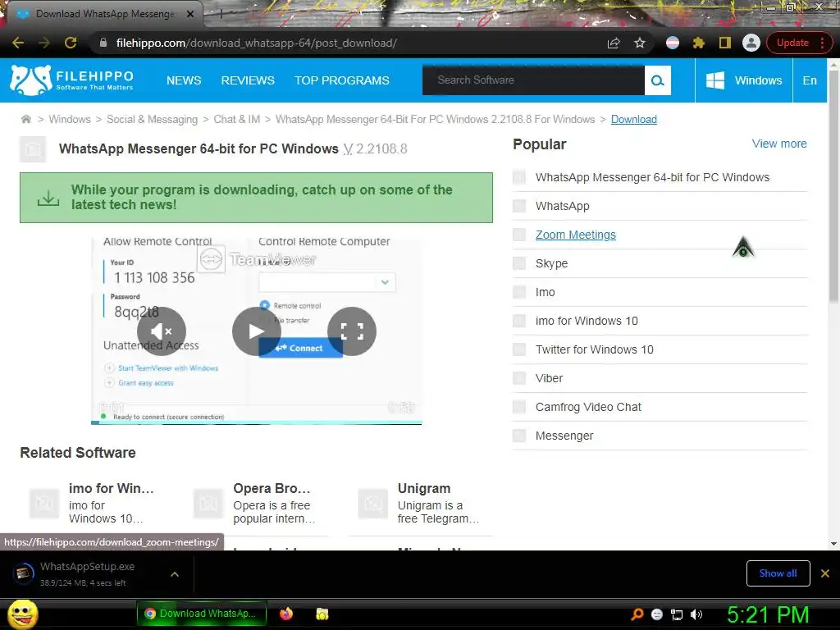
Task: Open WhatsApp popular list entry
Action: click(x=562, y=206)
